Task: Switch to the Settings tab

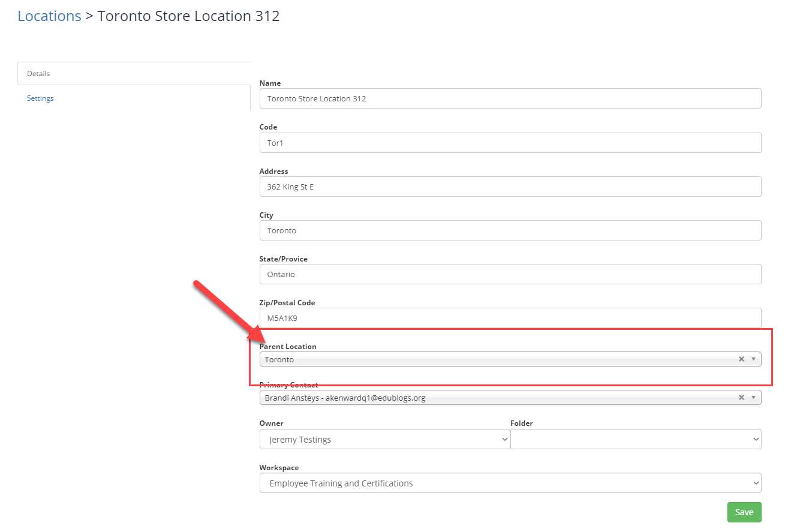Action: tap(40, 98)
